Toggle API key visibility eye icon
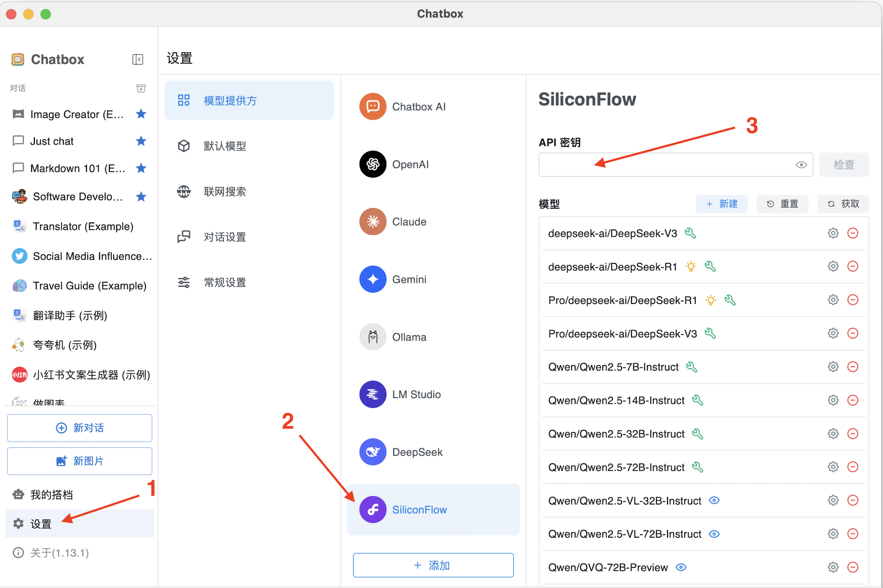 point(801,165)
